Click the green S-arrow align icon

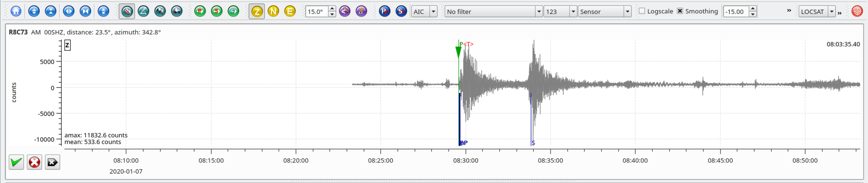click(x=217, y=11)
